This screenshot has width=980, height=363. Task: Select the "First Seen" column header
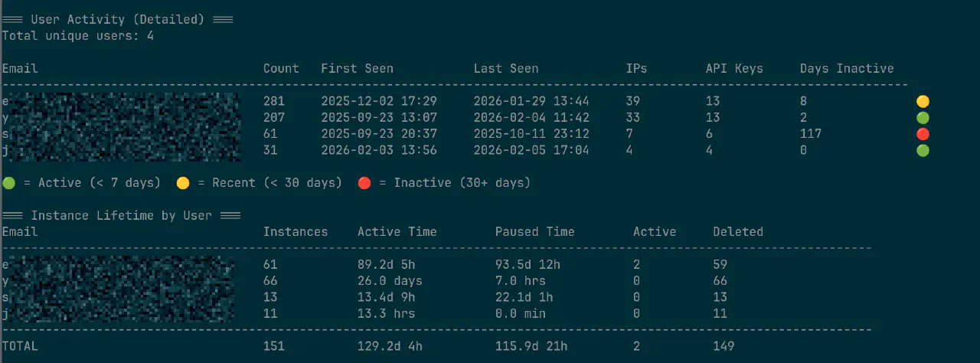pyautogui.click(x=357, y=69)
